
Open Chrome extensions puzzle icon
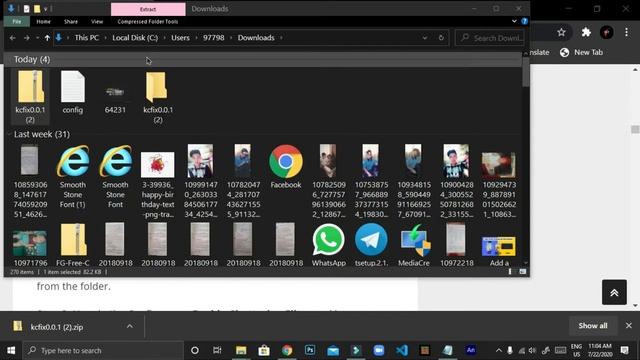click(x=586, y=32)
